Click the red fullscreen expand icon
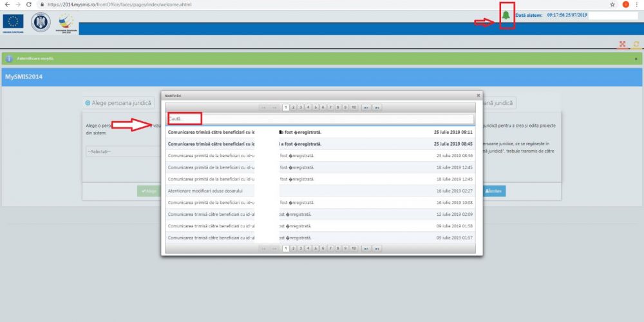 pyautogui.click(x=622, y=44)
